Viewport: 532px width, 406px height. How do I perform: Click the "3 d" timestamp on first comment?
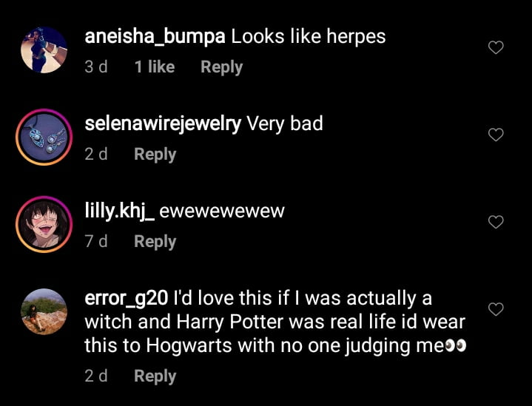[x=95, y=67]
